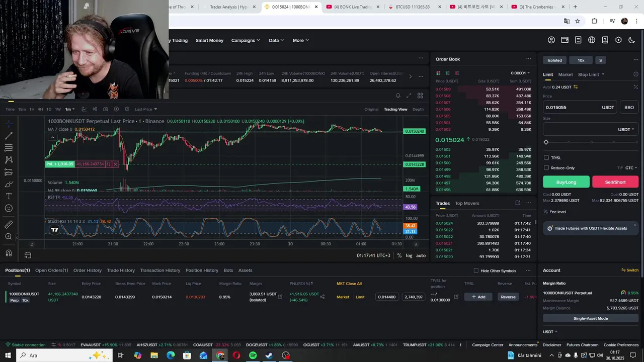Open the user profile icon in header
644x362 pixels.
[x=551, y=40]
